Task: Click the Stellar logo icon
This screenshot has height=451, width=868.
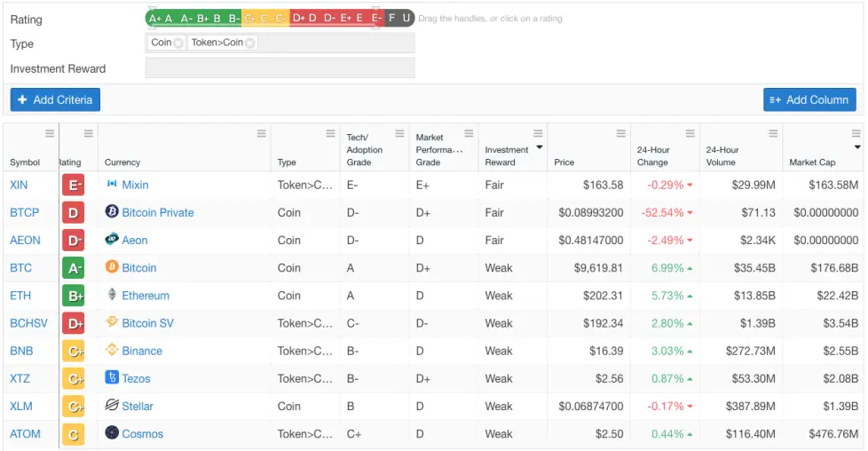Action: 112,405
